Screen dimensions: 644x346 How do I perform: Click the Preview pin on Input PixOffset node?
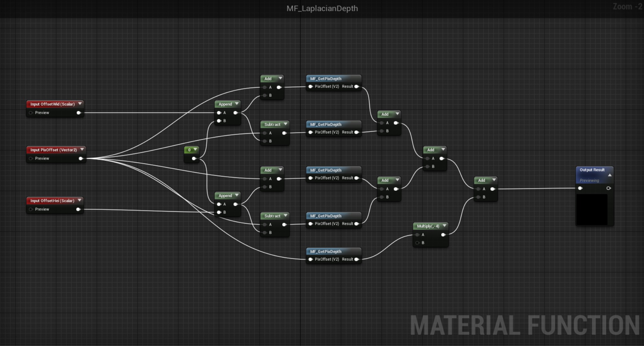pyautogui.click(x=31, y=159)
